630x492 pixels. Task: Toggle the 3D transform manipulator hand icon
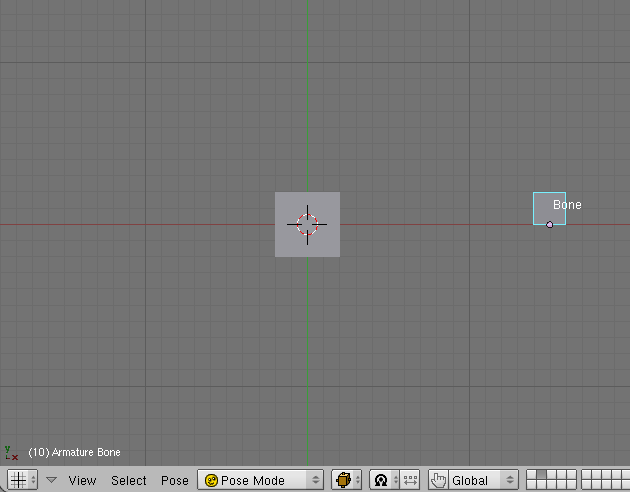438,480
